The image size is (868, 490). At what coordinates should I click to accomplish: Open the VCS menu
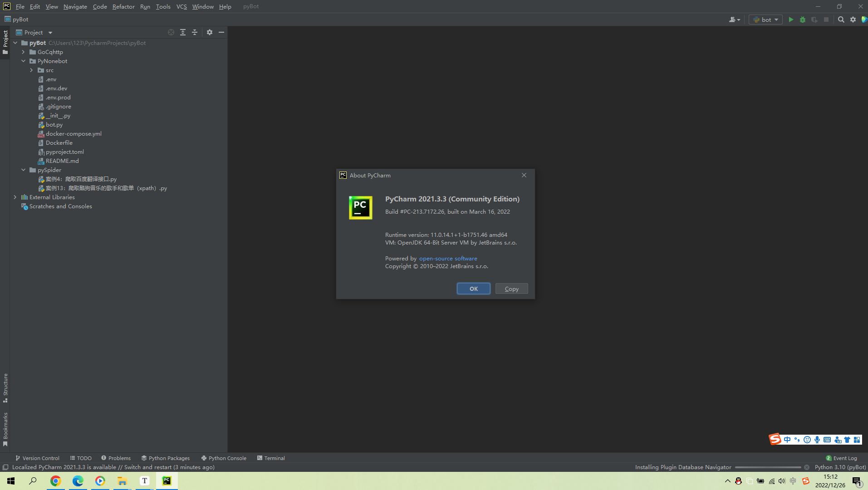(x=181, y=6)
